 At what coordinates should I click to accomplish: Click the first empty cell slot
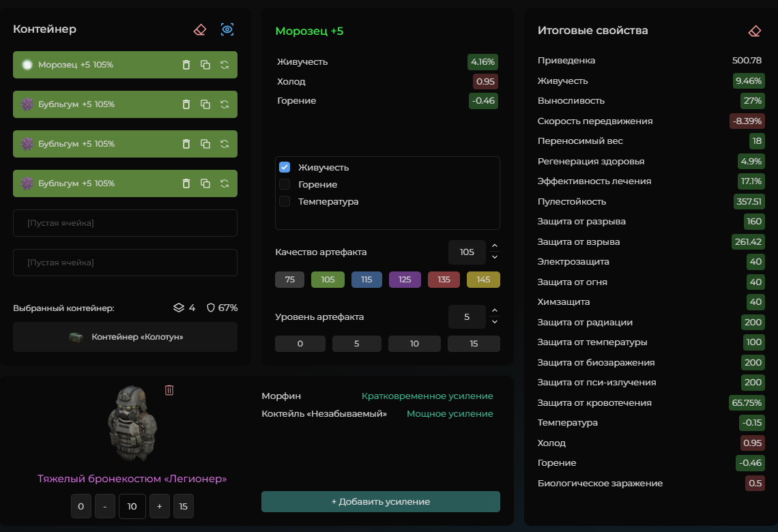125,223
